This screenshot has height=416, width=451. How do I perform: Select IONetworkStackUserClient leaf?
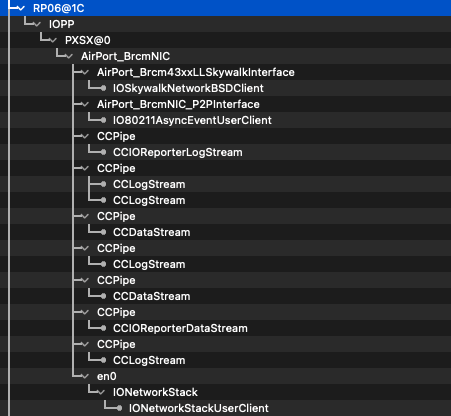pos(199,408)
